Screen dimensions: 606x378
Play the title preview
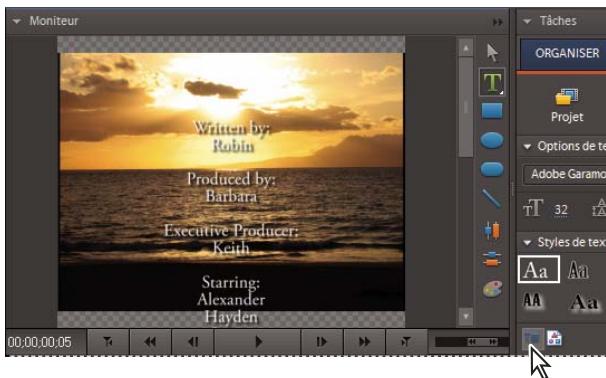[258, 342]
